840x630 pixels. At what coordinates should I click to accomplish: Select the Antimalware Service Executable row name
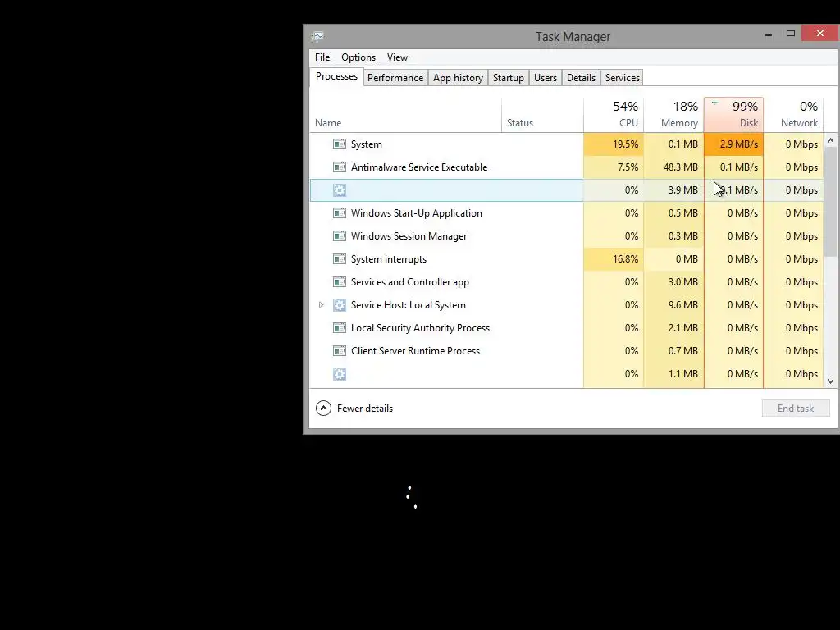pyautogui.click(x=419, y=167)
